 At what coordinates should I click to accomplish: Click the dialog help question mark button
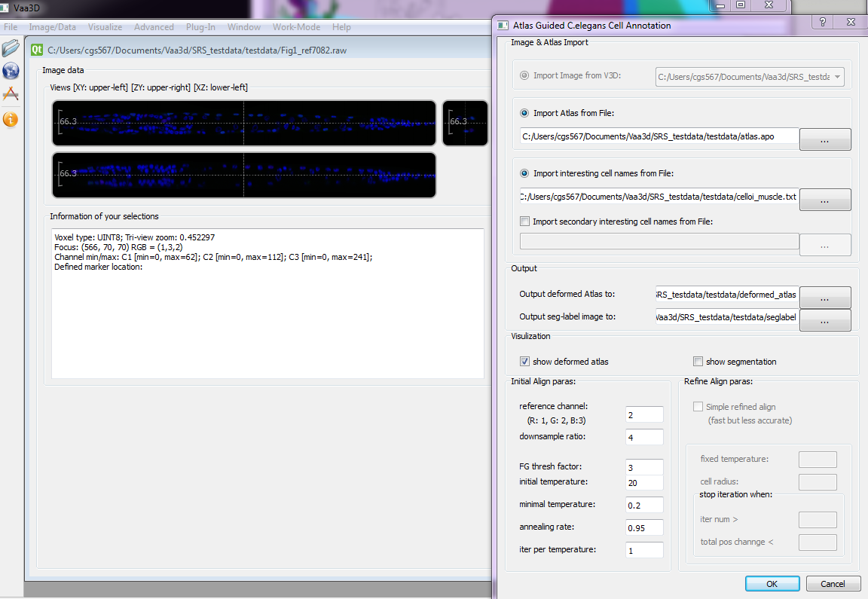(824, 23)
